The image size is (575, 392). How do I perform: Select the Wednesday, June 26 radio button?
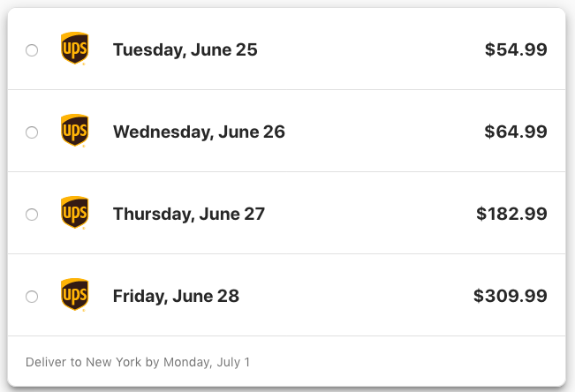[x=32, y=132]
